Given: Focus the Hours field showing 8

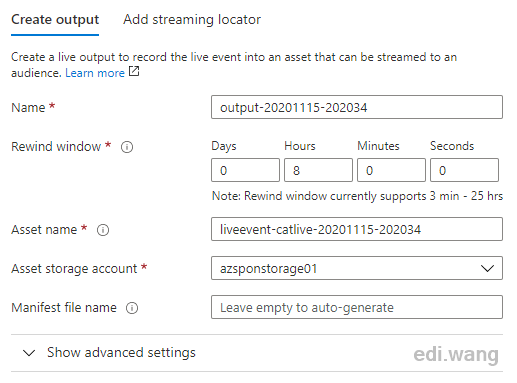Looking at the screenshot, I should pos(318,170).
